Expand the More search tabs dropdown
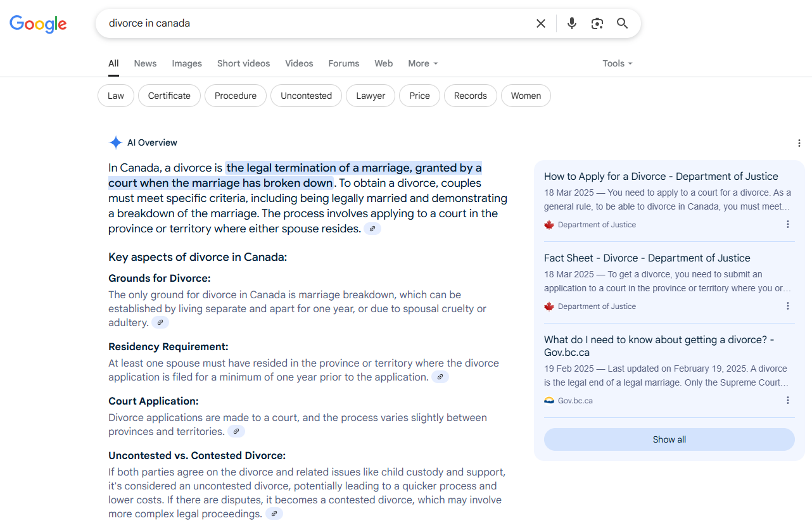812x523 pixels. point(423,63)
